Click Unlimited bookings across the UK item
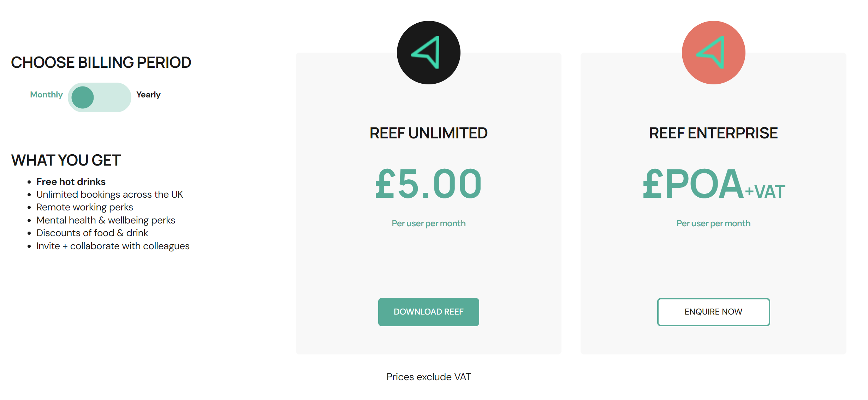Viewport: 868px width, 400px height. click(x=110, y=195)
